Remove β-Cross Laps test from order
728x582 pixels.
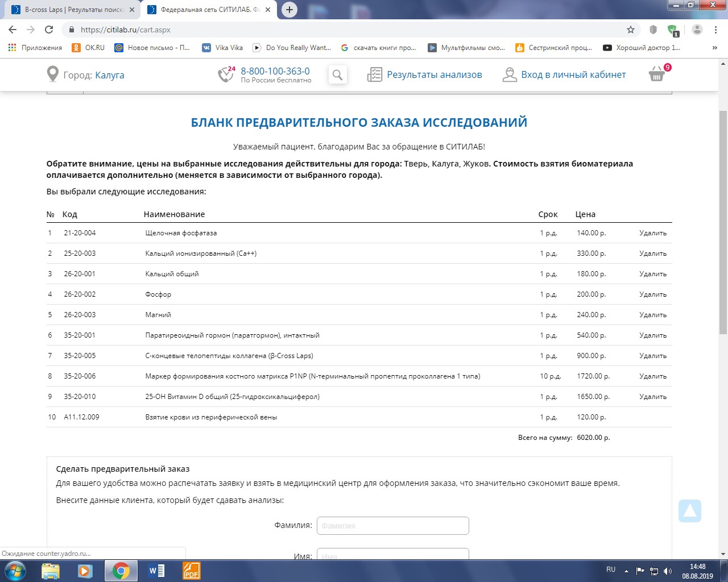coord(653,356)
